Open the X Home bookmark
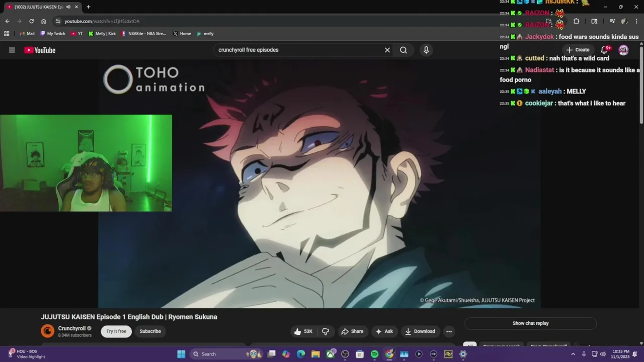 point(182,34)
